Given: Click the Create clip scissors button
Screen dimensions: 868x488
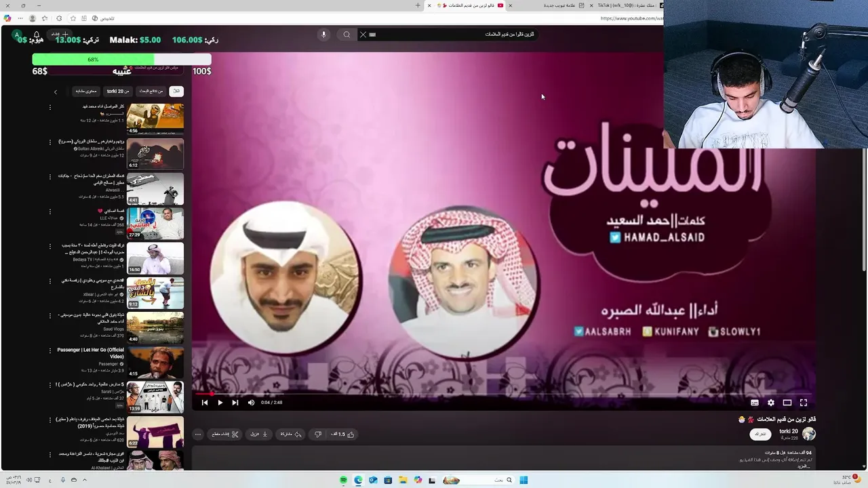Looking at the screenshot, I should click(225, 434).
